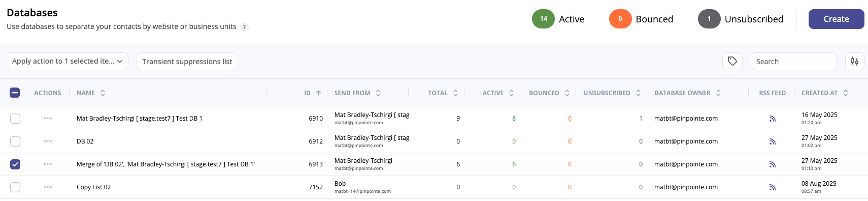Click ID 7152 cell
This screenshot has height=201, width=868.
(x=316, y=187)
